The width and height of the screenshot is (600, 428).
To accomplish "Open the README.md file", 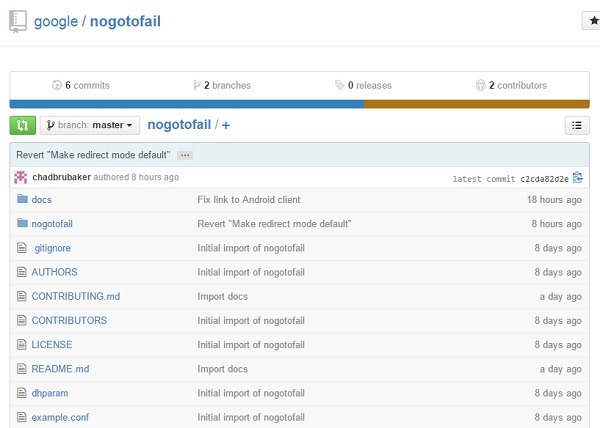I will click(60, 369).
